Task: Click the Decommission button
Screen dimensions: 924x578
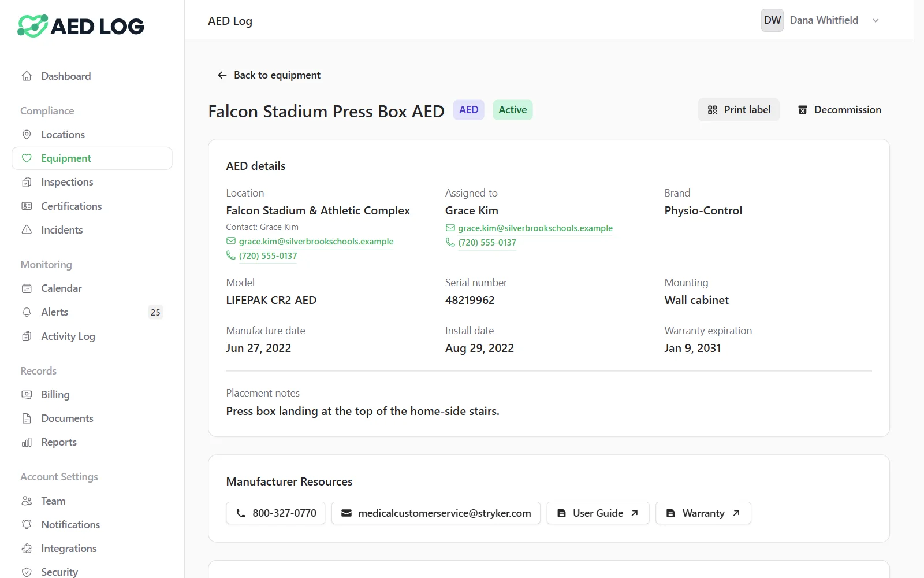Action: (839, 110)
